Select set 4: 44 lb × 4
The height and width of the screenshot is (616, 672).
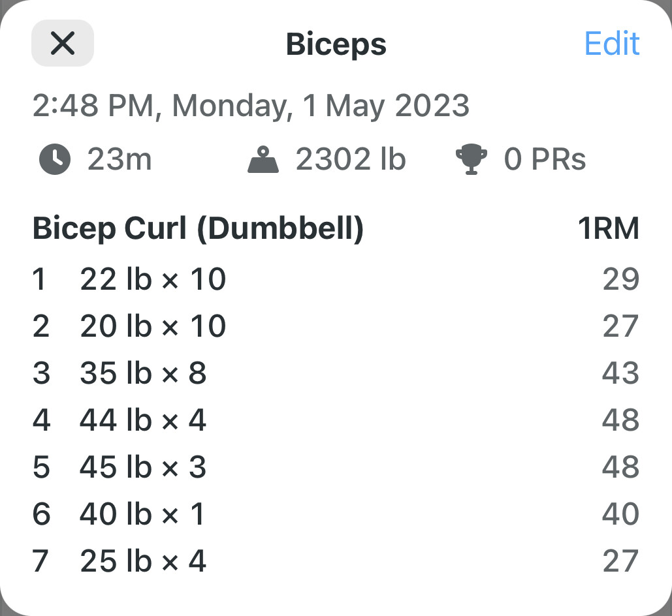pos(336,420)
